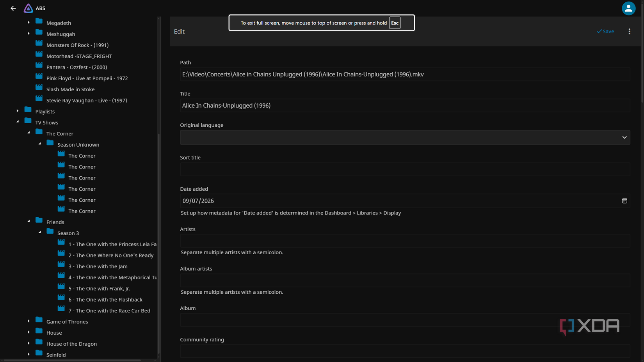644x362 pixels.
Task: Click the episode icon for The One with the Jam
Action: tap(61, 264)
